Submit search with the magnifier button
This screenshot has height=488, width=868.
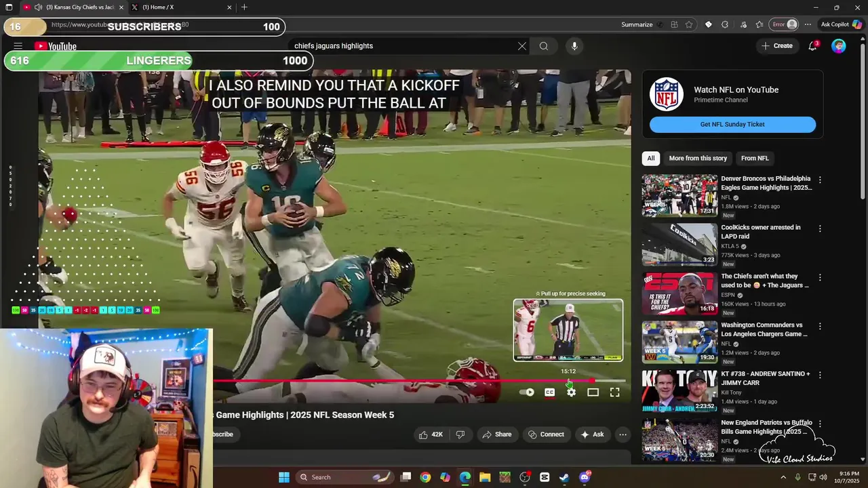pyautogui.click(x=543, y=46)
